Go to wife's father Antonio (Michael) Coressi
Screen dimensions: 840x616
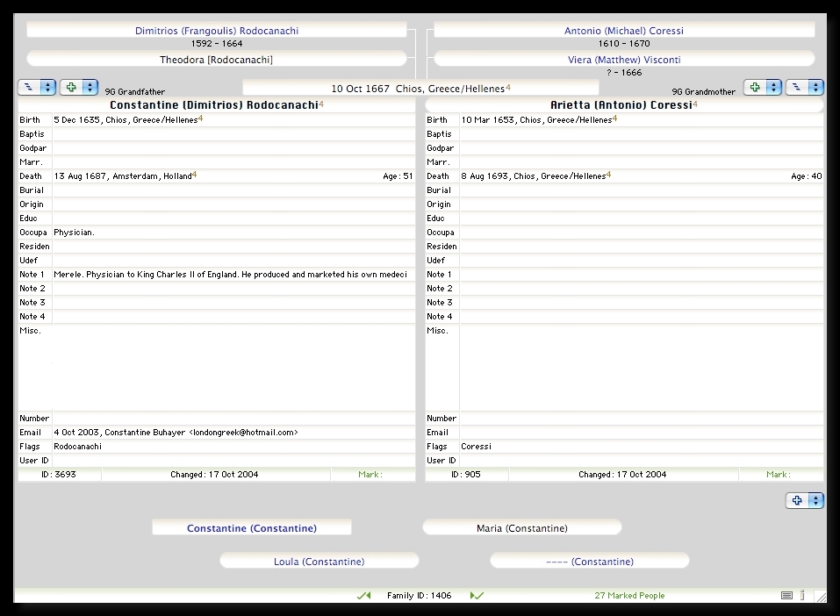623,31
